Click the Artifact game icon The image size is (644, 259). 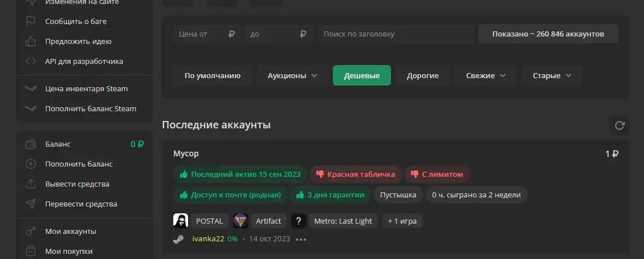point(241,221)
